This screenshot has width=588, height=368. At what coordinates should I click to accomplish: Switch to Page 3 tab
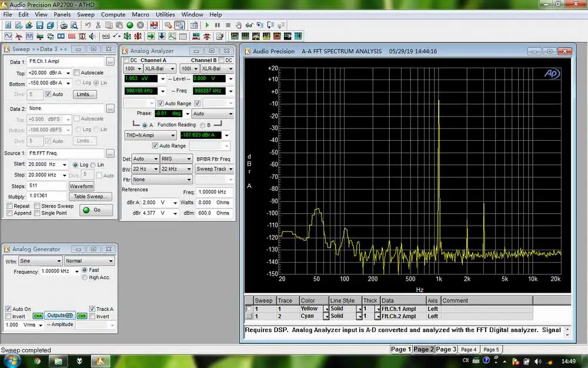[446, 349]
